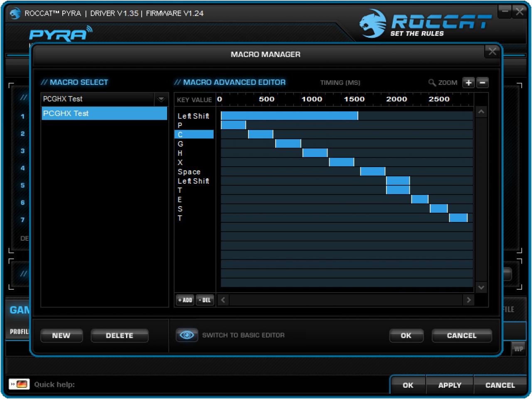This screenshot has height=399, width=532.
Task: Delete the selected macro
Action: click(120, 335)
